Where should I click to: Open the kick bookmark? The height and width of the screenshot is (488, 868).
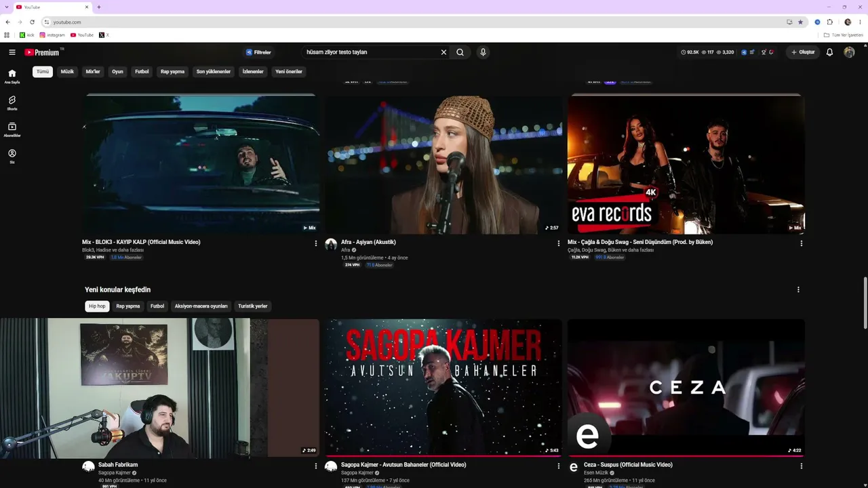click(27, 35)
